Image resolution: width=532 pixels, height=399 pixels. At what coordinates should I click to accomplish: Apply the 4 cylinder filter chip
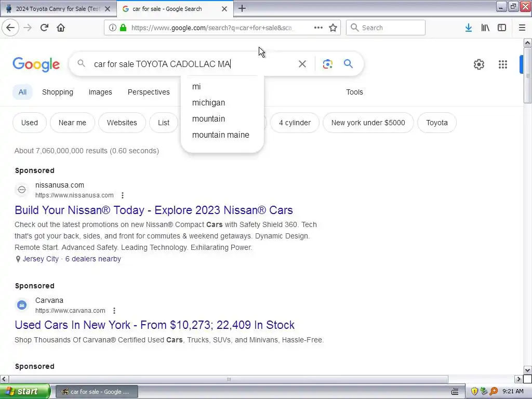tap(295, 123)
